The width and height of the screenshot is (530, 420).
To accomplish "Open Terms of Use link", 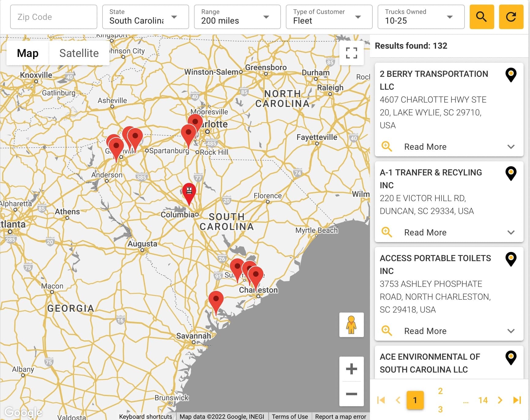I will coord(290,416).
